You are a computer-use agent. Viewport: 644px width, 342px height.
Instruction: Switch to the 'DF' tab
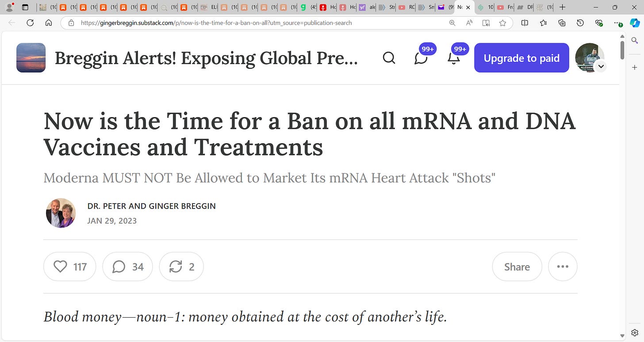525,7
